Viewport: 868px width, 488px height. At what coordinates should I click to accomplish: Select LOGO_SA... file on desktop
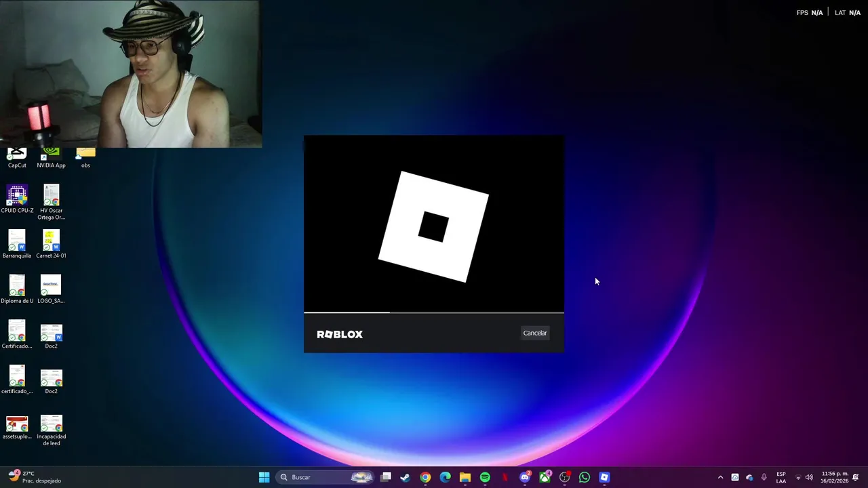click(x=51, y=289)
